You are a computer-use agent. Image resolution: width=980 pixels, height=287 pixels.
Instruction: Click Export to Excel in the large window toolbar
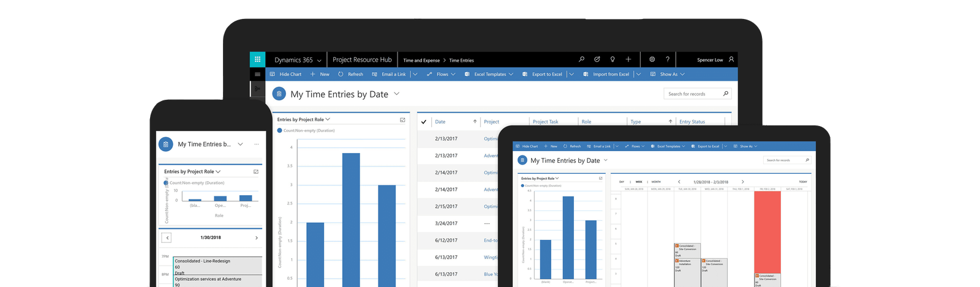[x=542, y=74]
